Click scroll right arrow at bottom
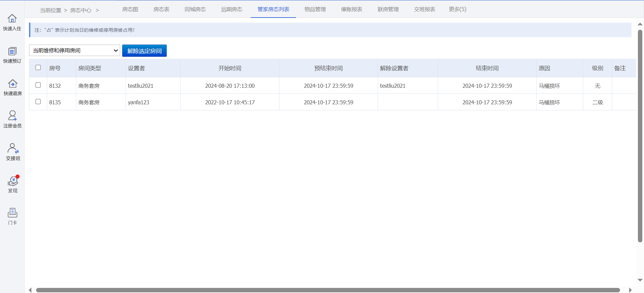The width and height of the screenshot is (644, 293). click(x=630, y=290)
